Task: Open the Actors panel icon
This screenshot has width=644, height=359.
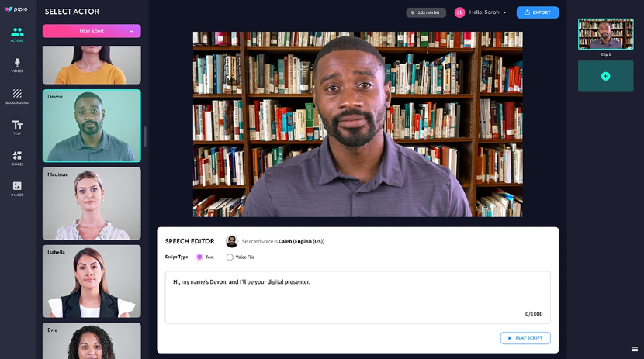Action: (x=17, y=34)
